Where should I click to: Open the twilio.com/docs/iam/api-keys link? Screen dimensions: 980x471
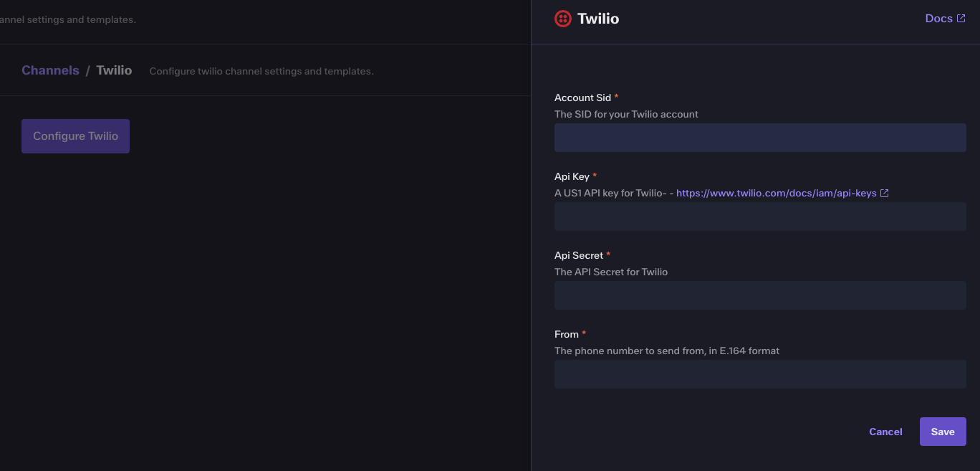pyautogui.click(x=776, y=193)
